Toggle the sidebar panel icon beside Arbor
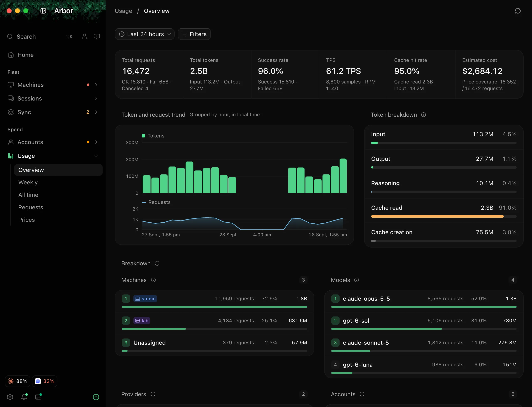532x407 pixels. pos(43,11)
